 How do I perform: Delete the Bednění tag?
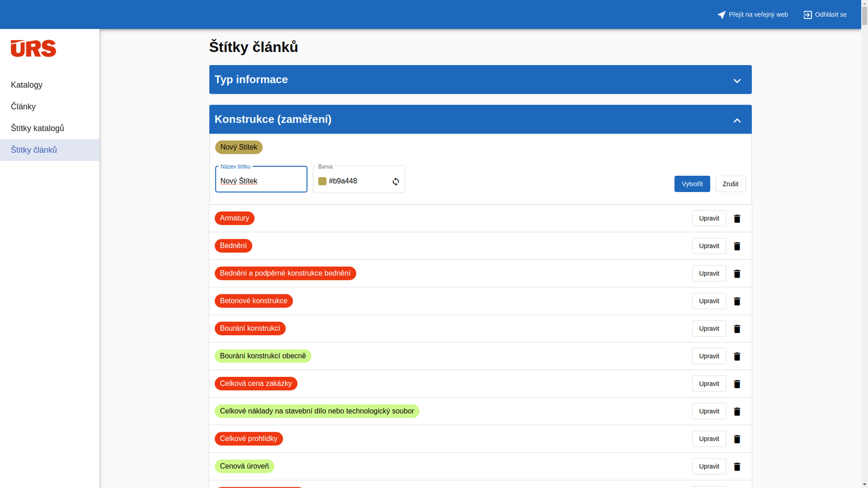(x=737, y=246)
